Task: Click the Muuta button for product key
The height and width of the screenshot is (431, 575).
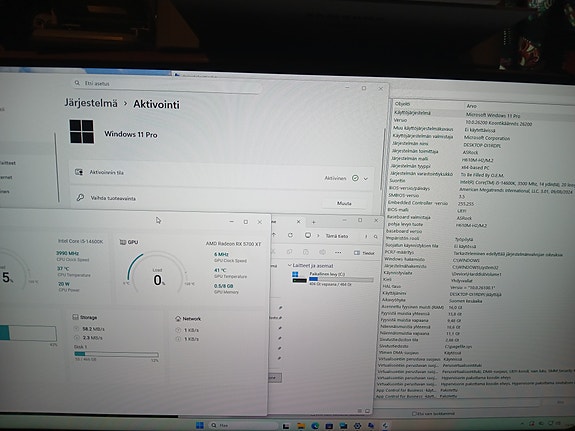Action: [344, 203]
